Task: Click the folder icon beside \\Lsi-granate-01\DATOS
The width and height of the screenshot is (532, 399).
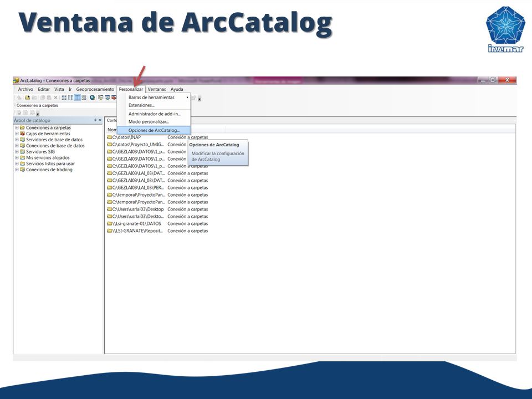Action: point(110,223)
